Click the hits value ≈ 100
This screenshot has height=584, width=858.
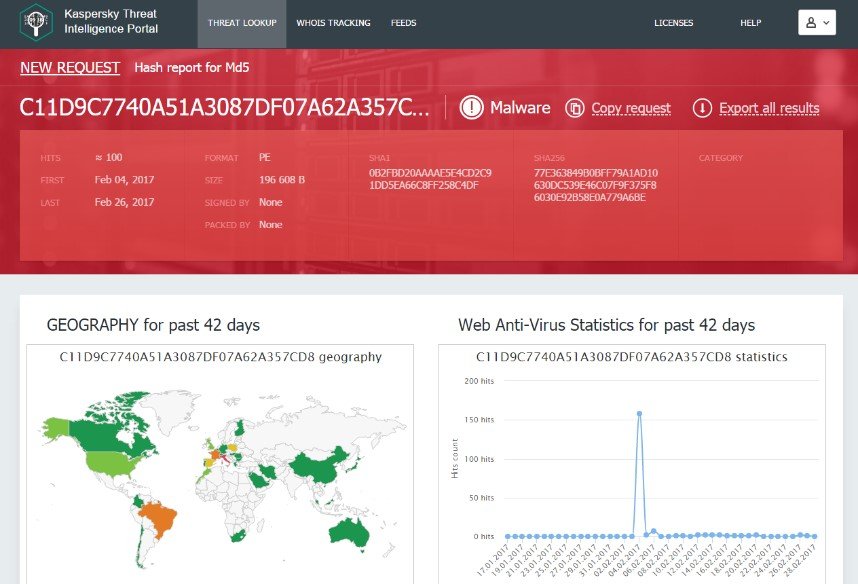pyautogui.click(x=108, y=157)
